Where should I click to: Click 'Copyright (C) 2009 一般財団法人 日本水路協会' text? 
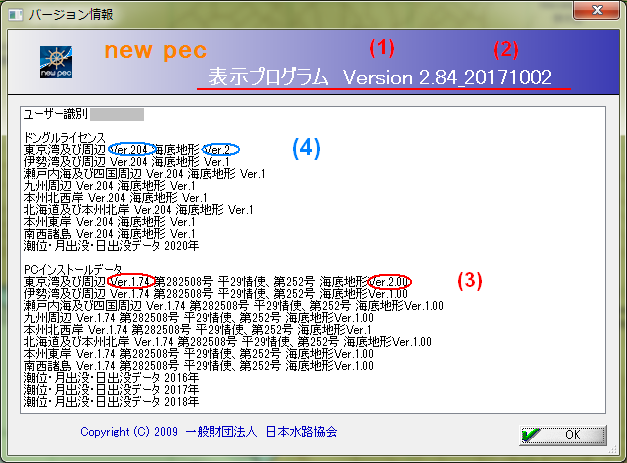click(209, 432)
